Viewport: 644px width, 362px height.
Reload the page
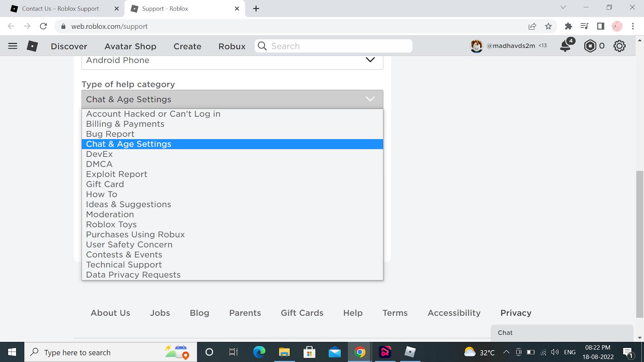[x=43, y=26]
